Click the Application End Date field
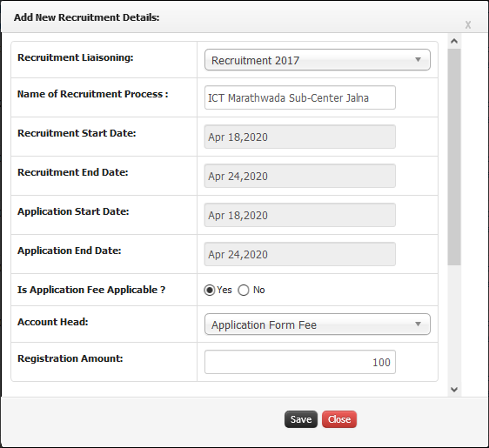Image resolution: width=489 pixels, height=448 pixels. 300,254
